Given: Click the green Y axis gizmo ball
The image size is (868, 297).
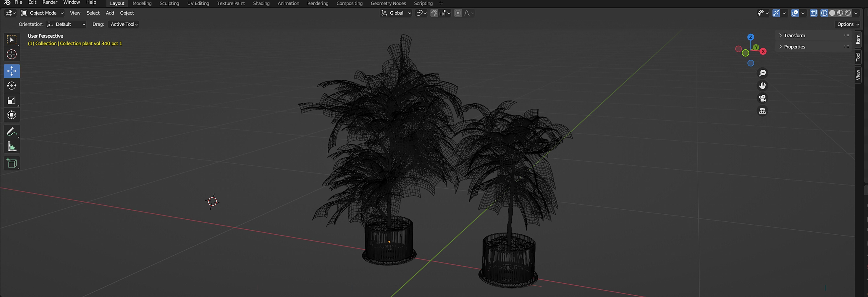Looking at the screenshot, I should point(756,47).
